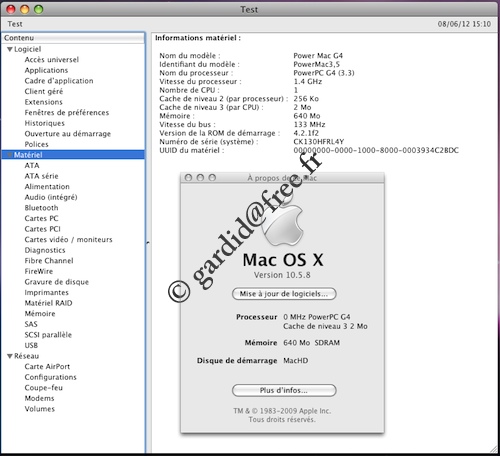
Task: Minimize the À propos de ce Mac window
Action: click(x=200, y=178)
